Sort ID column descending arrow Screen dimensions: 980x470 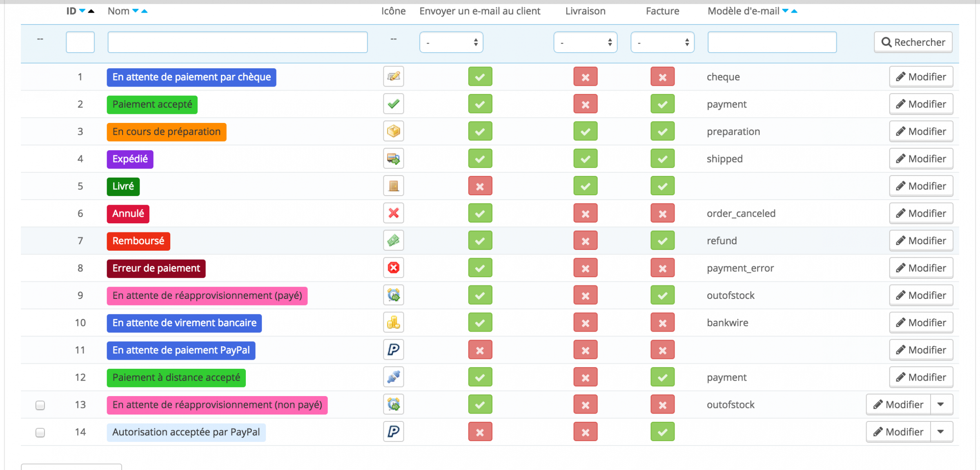coord(82,11)
